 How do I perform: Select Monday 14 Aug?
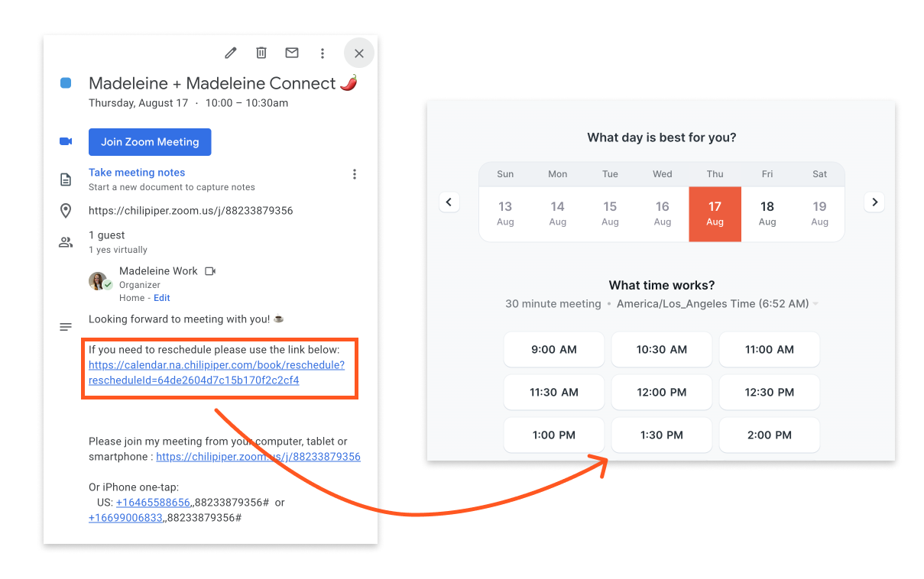pos(558,214)
